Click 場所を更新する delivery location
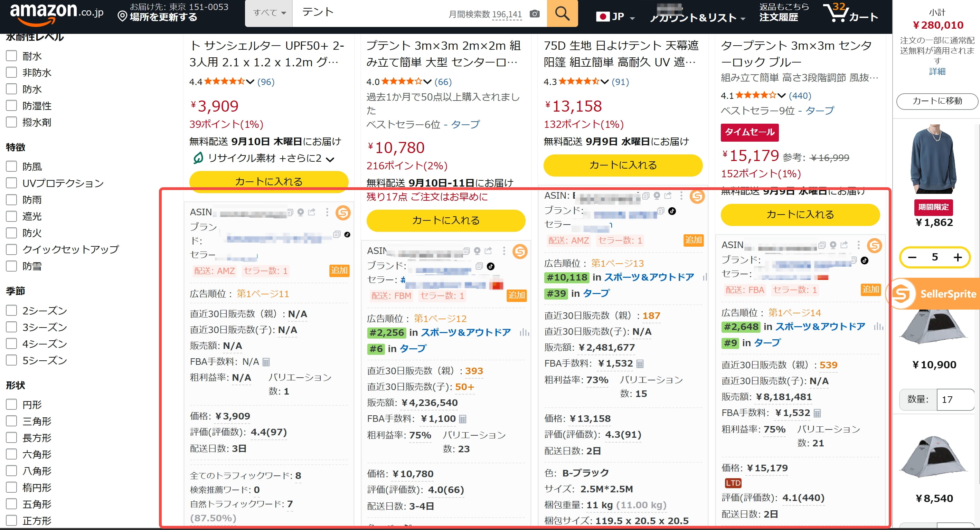Viewport: 980px width, 530px height. click(163, 17)
